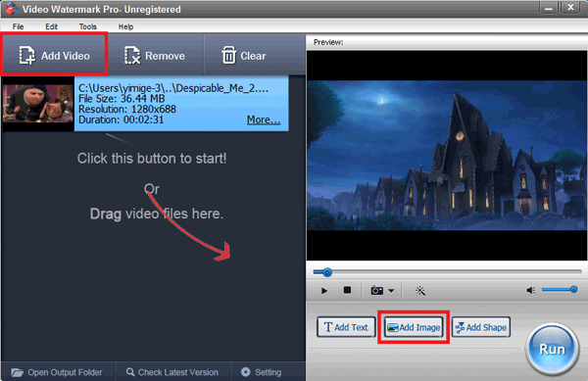Click the round Run button
Viewport: 588px width, 381px height.
(x=552, y=349)
